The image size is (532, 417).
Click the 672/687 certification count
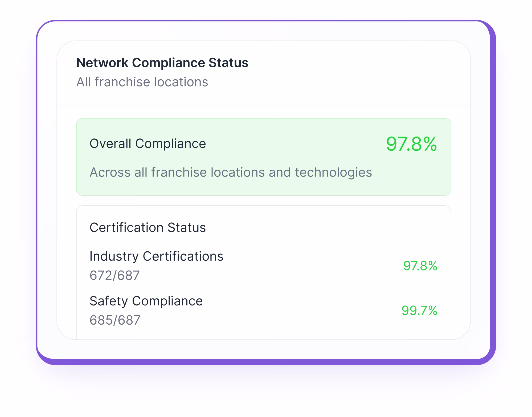114,275
